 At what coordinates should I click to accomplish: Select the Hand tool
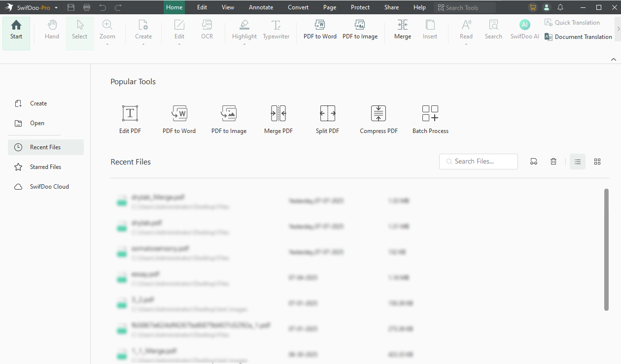pyautogui.click(x=52, y=30)
